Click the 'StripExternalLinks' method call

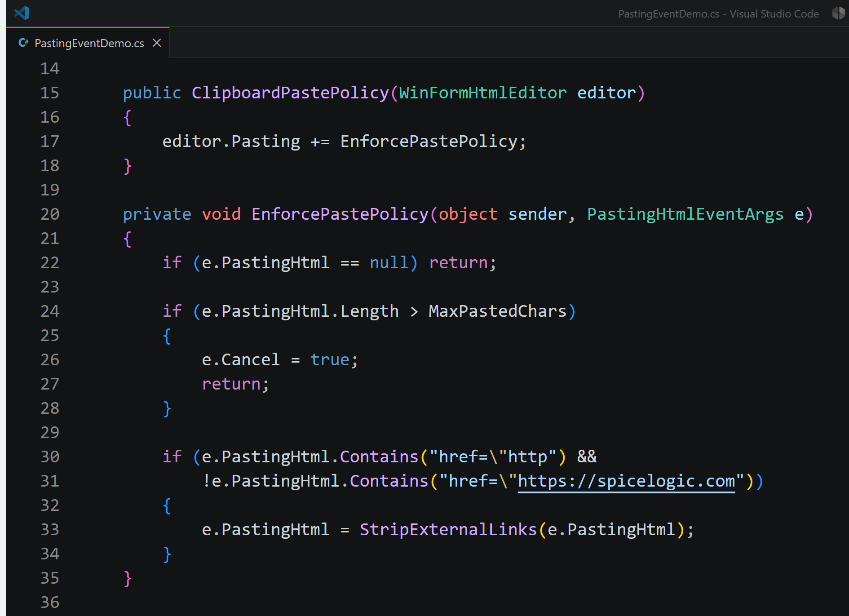pos(448,529)
